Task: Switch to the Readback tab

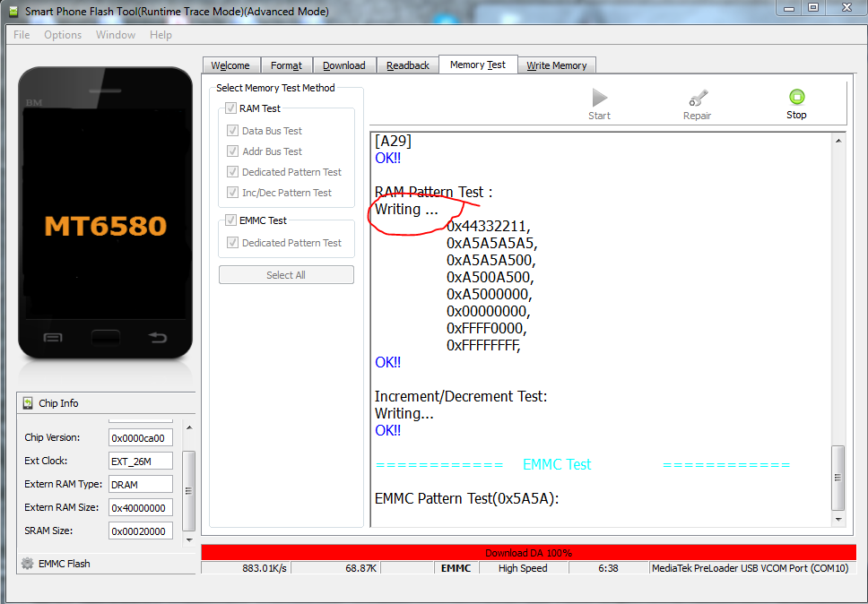Action: (x=407, y=65)
